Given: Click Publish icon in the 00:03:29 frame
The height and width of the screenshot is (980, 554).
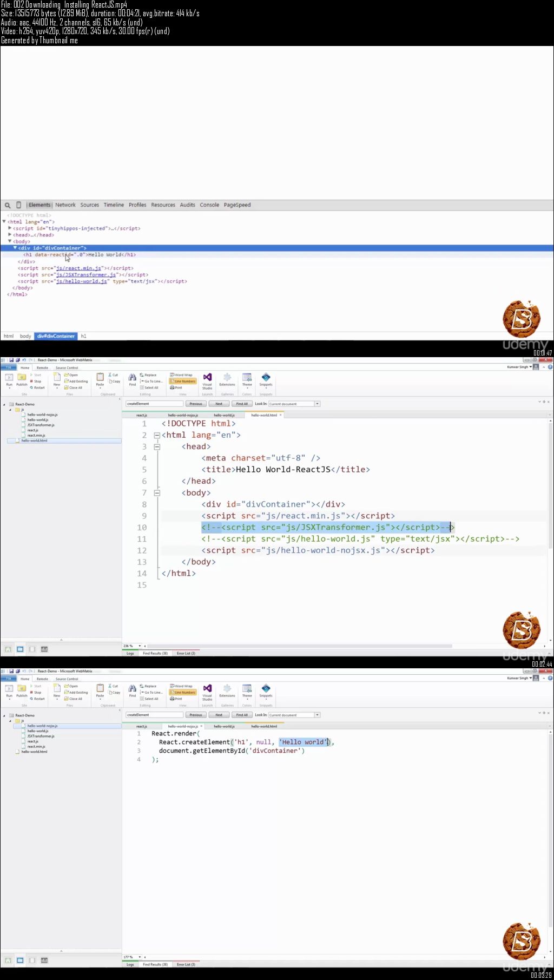Looking at the screenshot, I should click(22, 688).
